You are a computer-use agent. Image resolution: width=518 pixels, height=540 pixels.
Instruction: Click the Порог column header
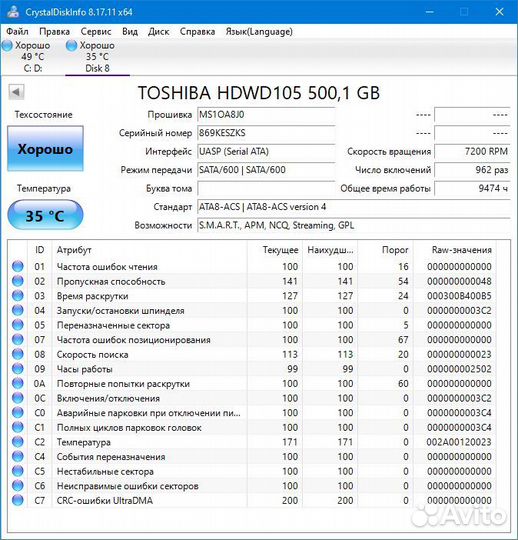pyautogui.click(x=386, y=250)
